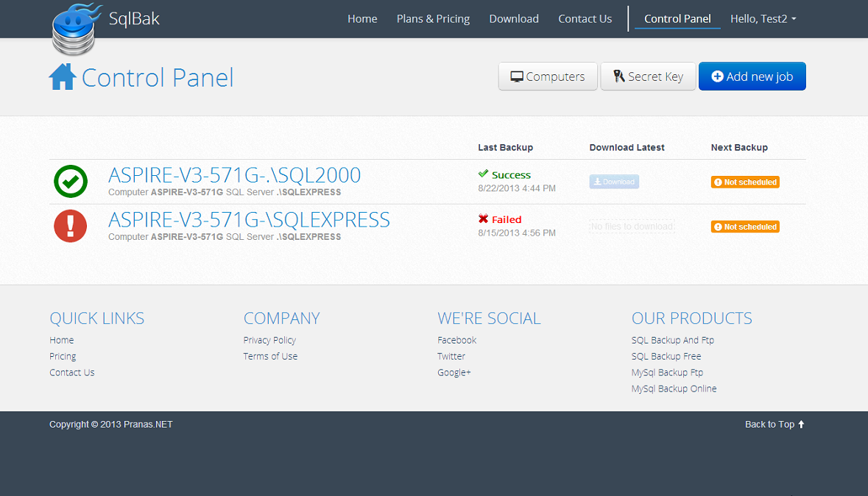Open the Computers button
The height and width of the screenshot is (496, 868).
coord(548,77)
